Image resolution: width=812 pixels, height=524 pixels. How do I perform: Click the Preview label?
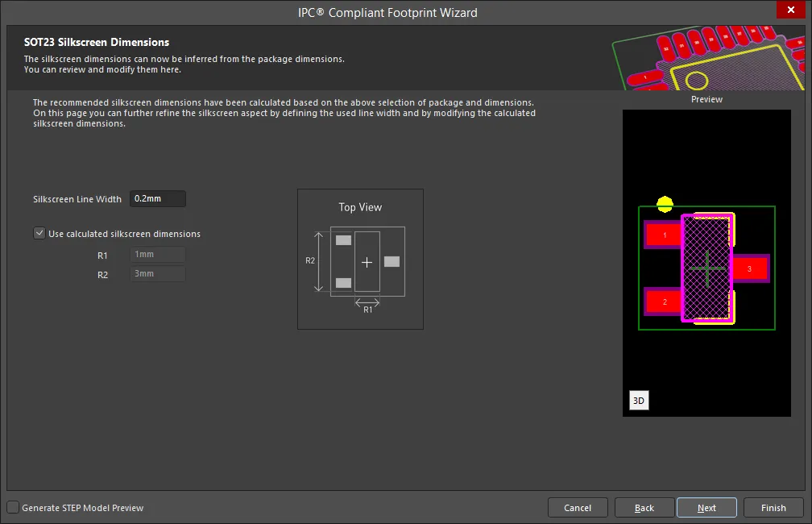706,99
